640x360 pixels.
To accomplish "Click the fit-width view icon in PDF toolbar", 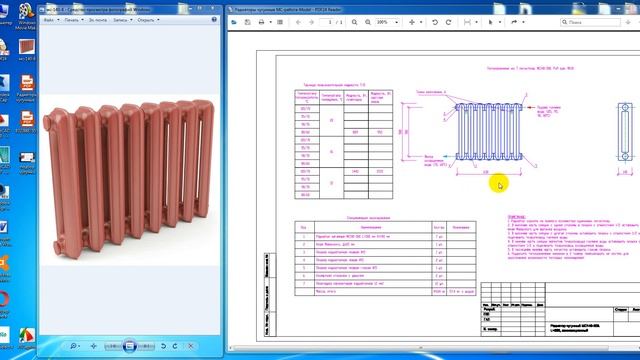I will (467, 22).
